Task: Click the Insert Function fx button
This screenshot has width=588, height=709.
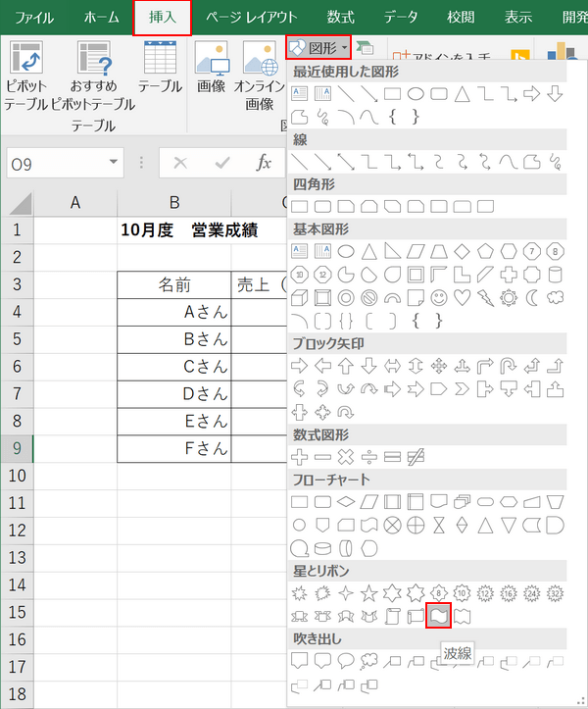Action: coord(264,163)
